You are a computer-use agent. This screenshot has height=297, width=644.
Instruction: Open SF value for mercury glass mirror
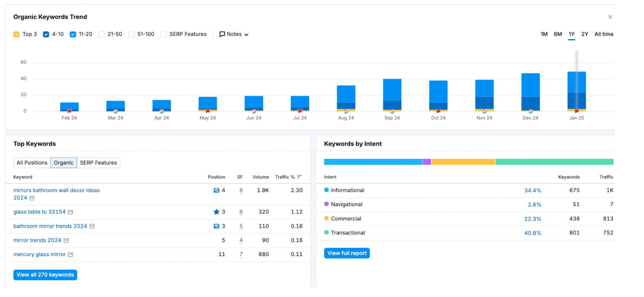tap(241, 254)
